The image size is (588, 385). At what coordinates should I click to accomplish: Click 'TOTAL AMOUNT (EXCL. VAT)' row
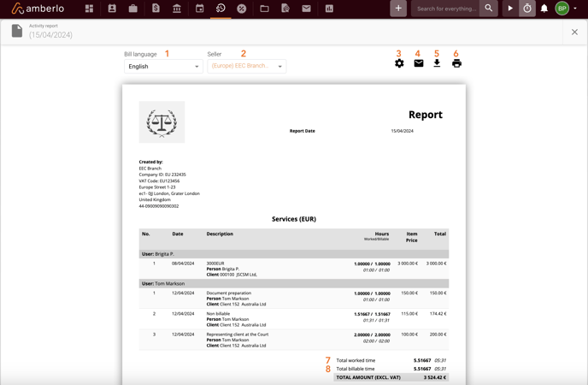click(391, 377)
